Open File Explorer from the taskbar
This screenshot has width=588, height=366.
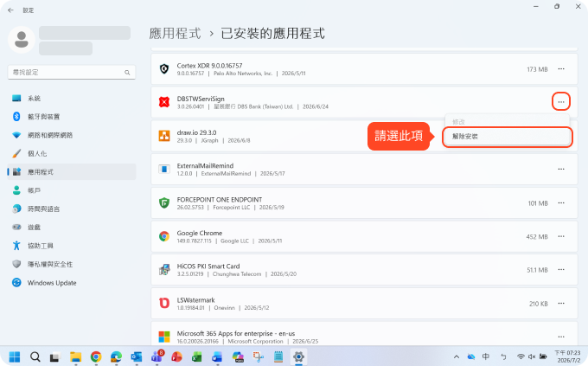(x=76, y=356)
